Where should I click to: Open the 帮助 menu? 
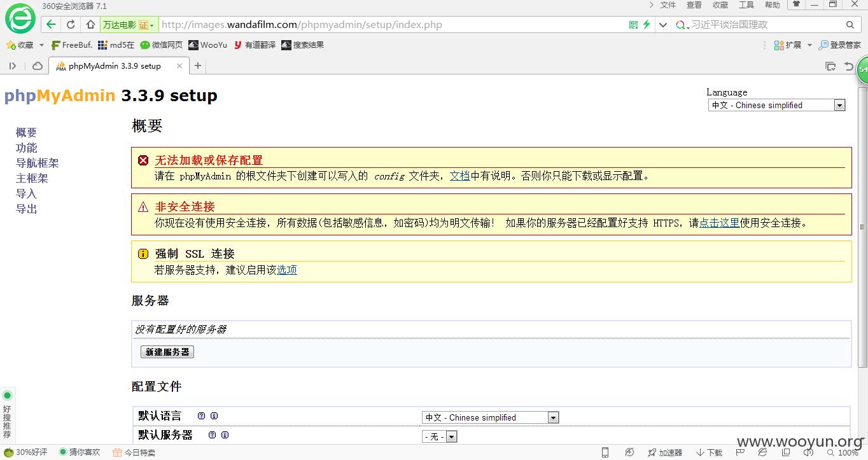tap(773, 5)
